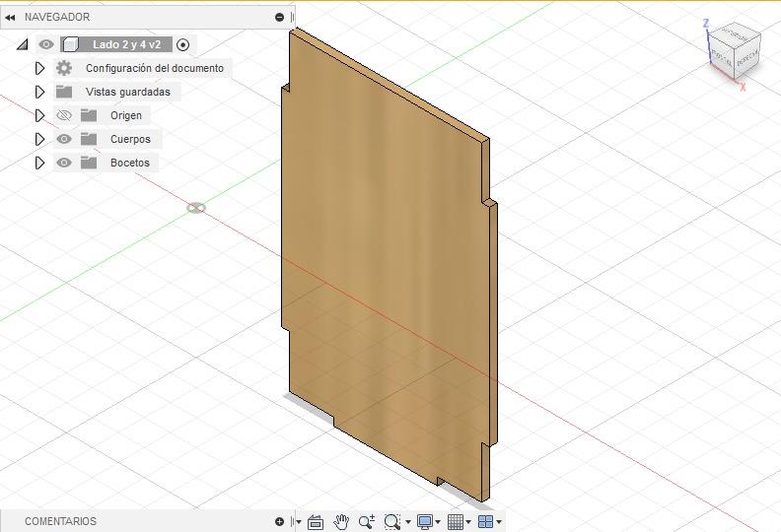Click the Grid and Snaps icon
Image resolution: width=781 pixels, height=532 pixels.
click(456, 522)
